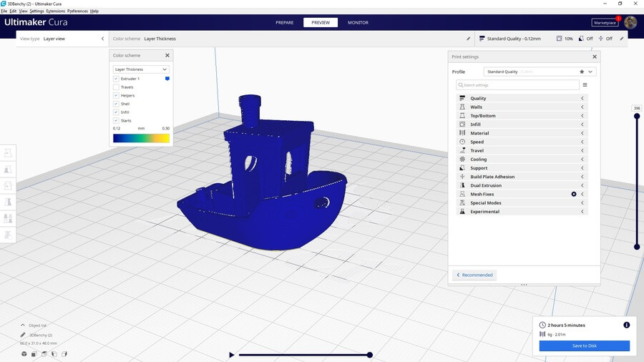Click the Mesh Fixes gear icon
This screenshot has height=362, width=644.
(573, 194)
